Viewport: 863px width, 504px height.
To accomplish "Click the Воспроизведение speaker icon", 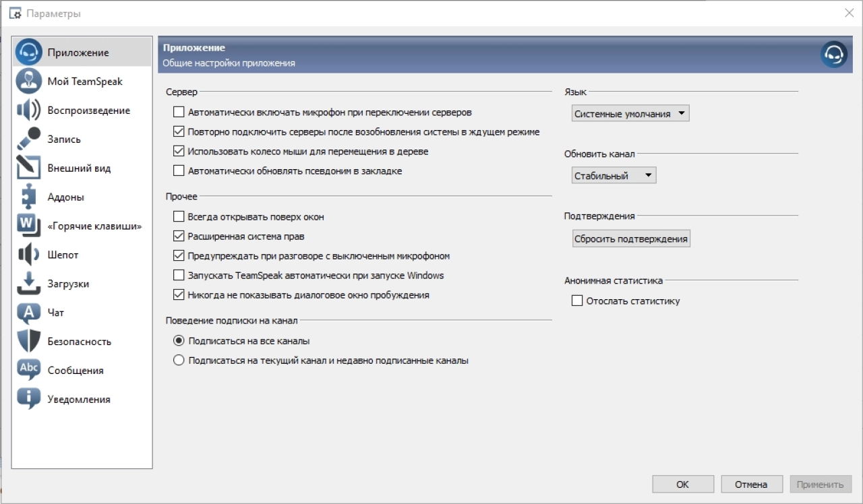I will click(x=29, y=110).
